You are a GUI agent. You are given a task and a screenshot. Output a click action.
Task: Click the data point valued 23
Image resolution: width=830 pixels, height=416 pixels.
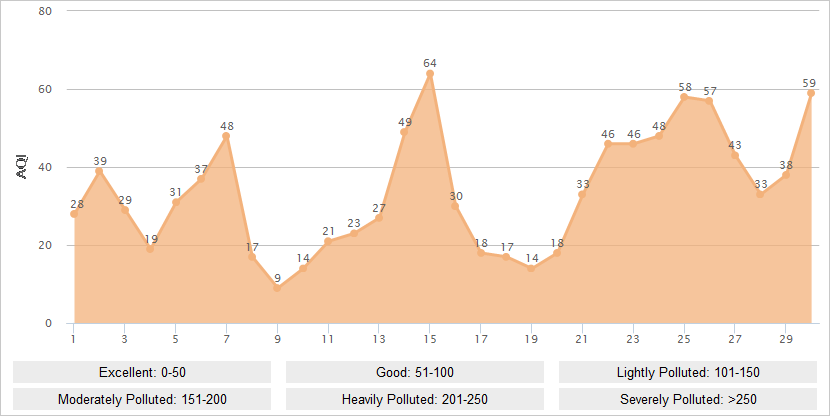click(353, 233)
